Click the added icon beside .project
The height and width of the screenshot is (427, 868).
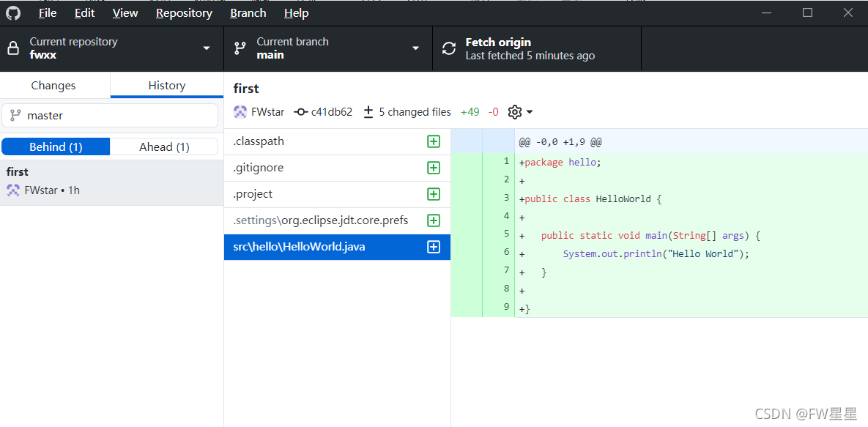pos(434,194)
